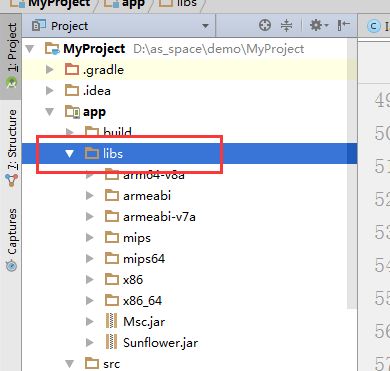Image resolution: width=390 pixels, height=371 pixels.
Task: Open the Project view dropdown
Action: click(x=205, y=26)
